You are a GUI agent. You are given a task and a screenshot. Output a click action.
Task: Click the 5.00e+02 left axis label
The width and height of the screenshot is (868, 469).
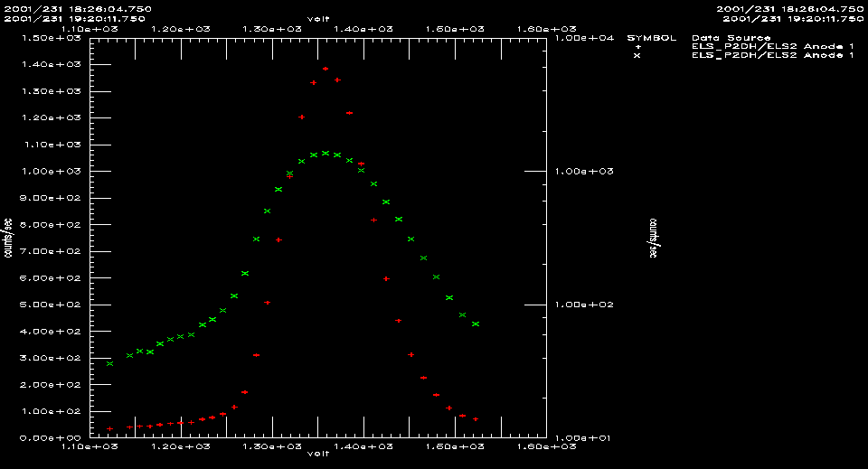point(51,305)
